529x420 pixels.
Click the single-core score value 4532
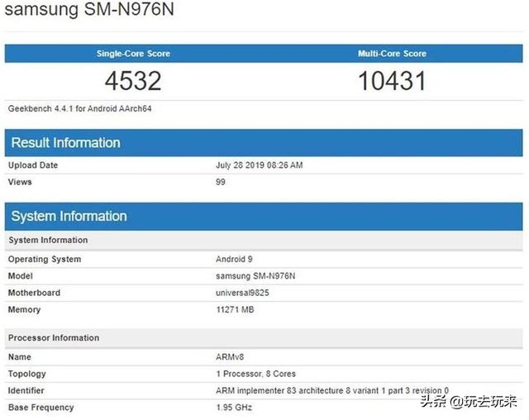[133, 81]
